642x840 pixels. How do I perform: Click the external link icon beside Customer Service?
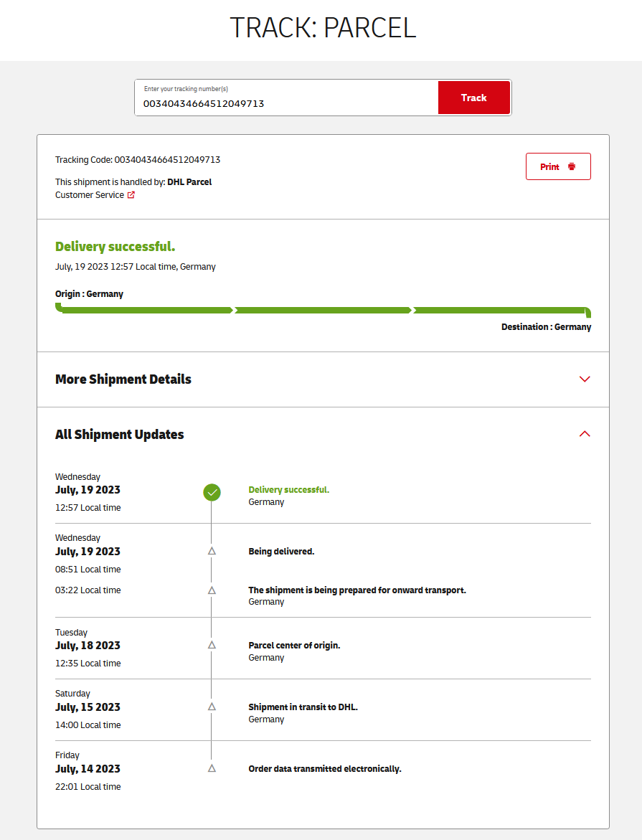coord(131,195)
